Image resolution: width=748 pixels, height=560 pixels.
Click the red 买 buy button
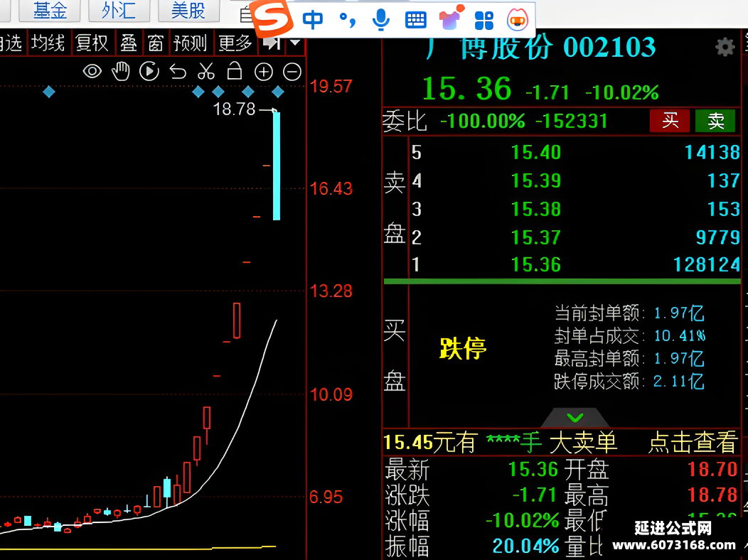coord(669,121)
